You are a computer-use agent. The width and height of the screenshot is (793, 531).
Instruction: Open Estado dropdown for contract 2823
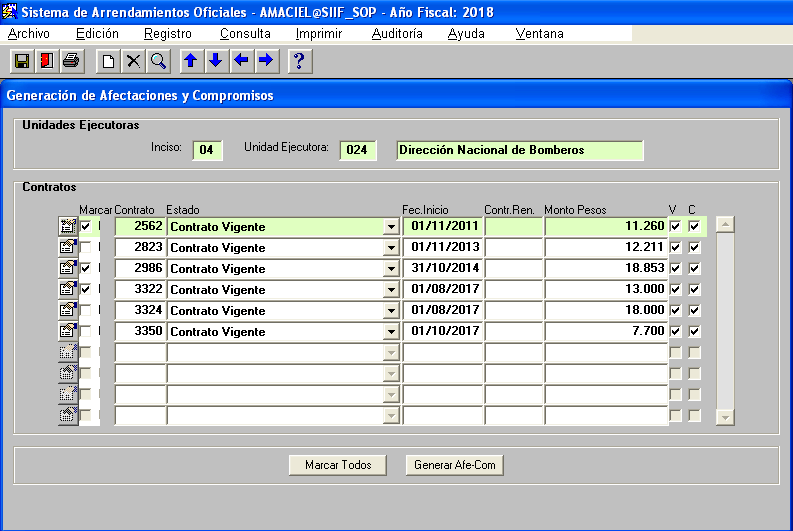pos(391,248)
